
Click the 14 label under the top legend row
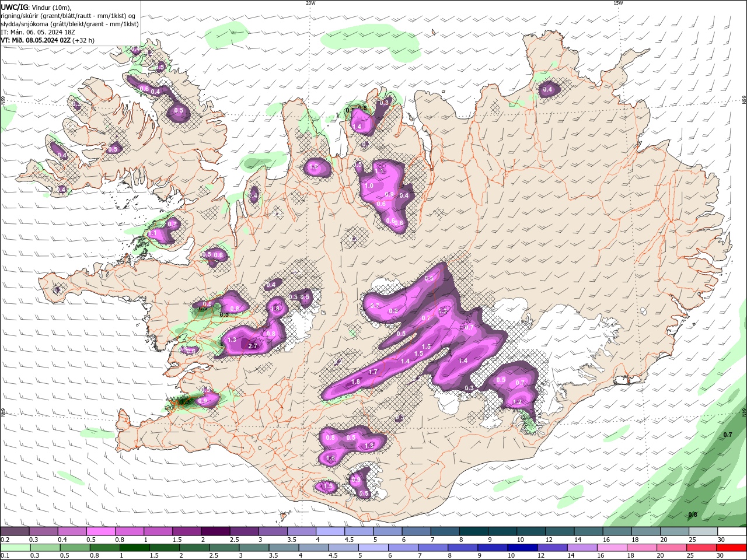click(577, 540)
